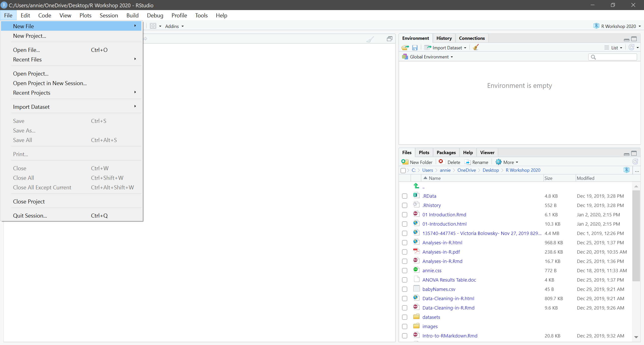
Task: Select the 01 Introduction.Rmd checkbox
Action: click(x=405, y=215)
